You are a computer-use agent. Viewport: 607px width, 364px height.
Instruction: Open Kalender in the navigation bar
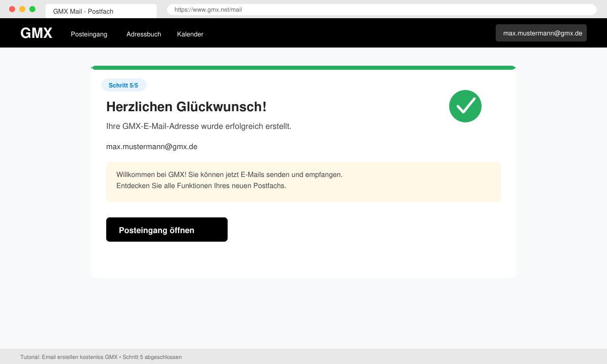(x=190, y=34)
